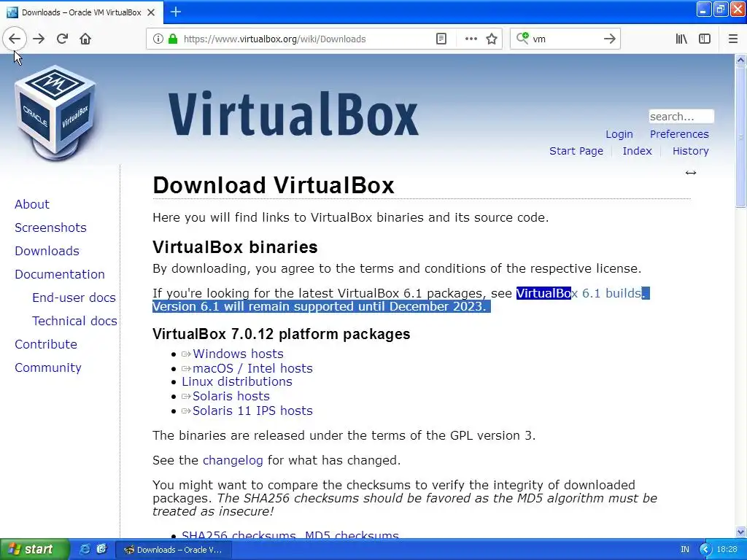Open the Index link
747x560 pixels.
tap(637, 151)
